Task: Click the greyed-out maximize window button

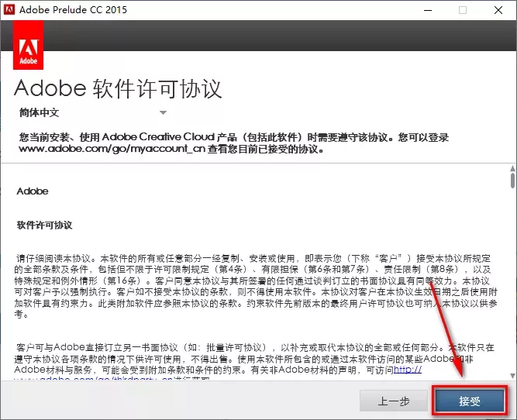Action: (463, 11)
